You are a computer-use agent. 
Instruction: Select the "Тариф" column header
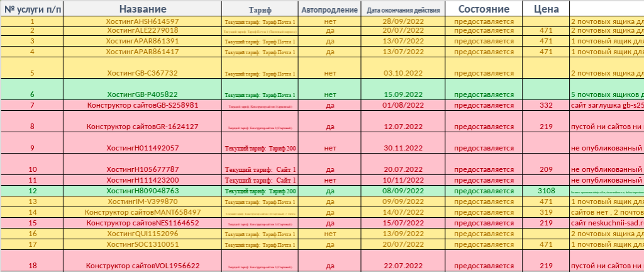(x=260, y=10)
